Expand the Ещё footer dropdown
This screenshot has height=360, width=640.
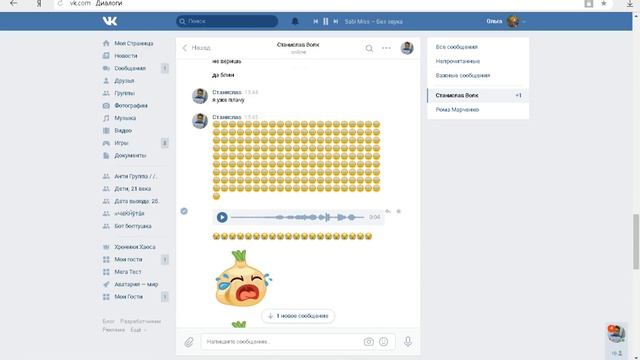[x=138, y=329]
